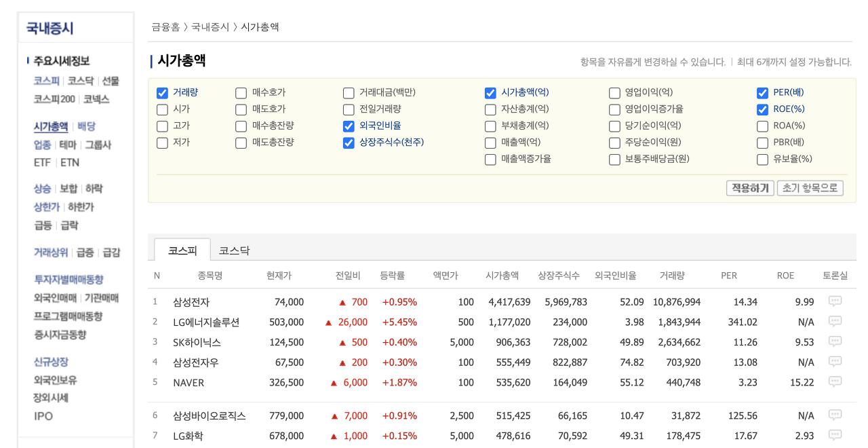Enable the 저가 checkbox
This screenshot has width=868, height=448.
pyautogui.click(x=162, y=143)
